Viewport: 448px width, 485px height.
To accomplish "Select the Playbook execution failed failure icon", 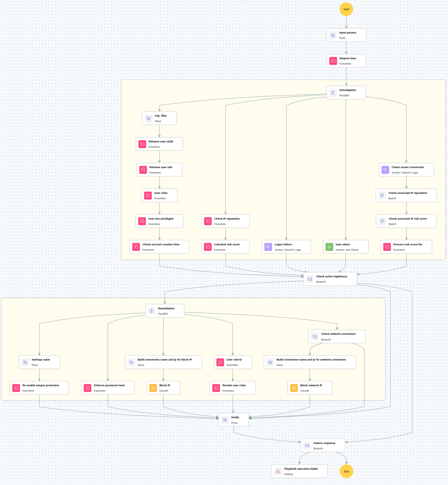I will click(x=278, y=472).
